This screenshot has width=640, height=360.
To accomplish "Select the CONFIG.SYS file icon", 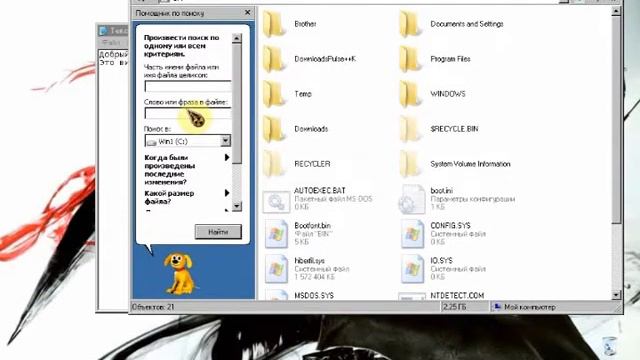I will coord(412,234).
